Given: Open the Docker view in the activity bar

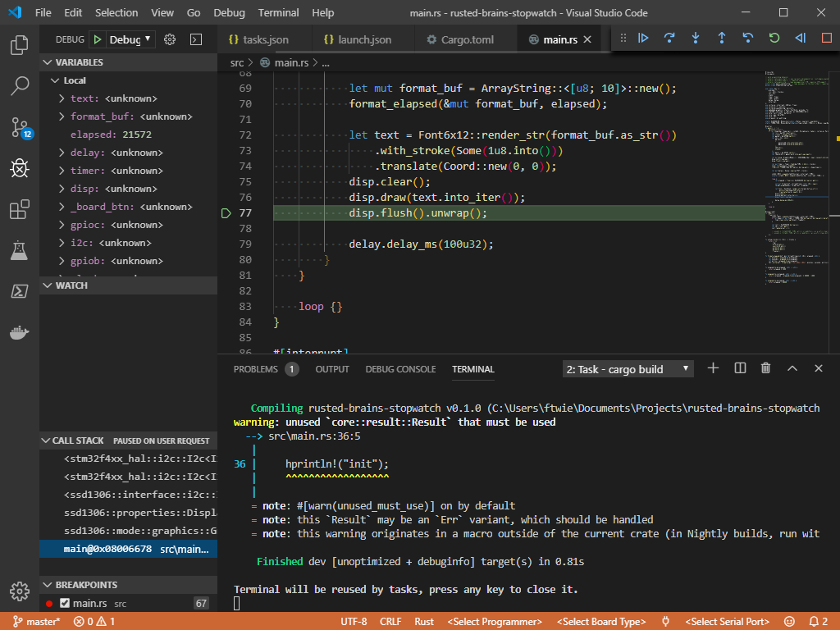Looking at the screenshot, I should (x=20, y=333).
